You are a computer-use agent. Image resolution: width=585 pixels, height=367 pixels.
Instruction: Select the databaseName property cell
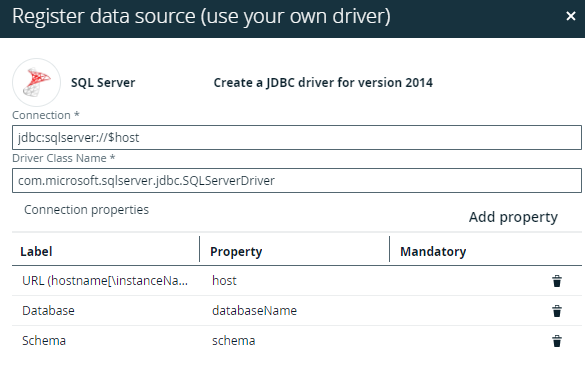pos(254,310)
